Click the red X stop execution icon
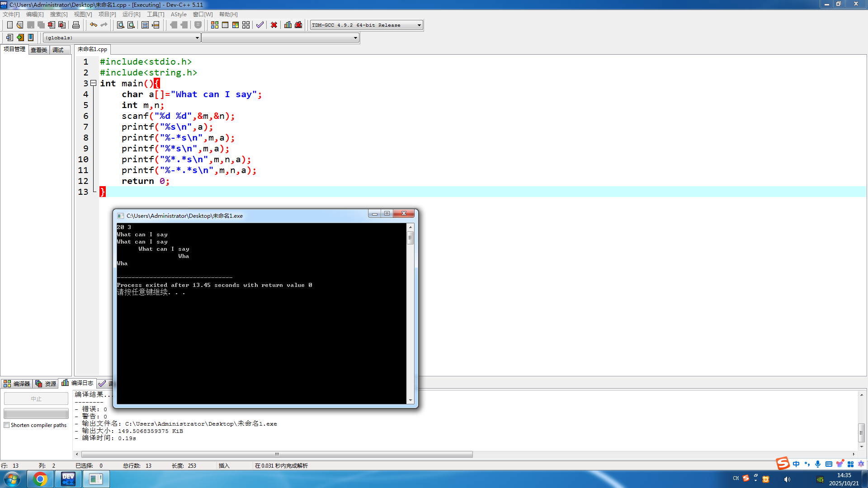This screenshot has height=488, width=868. point(274,25)
